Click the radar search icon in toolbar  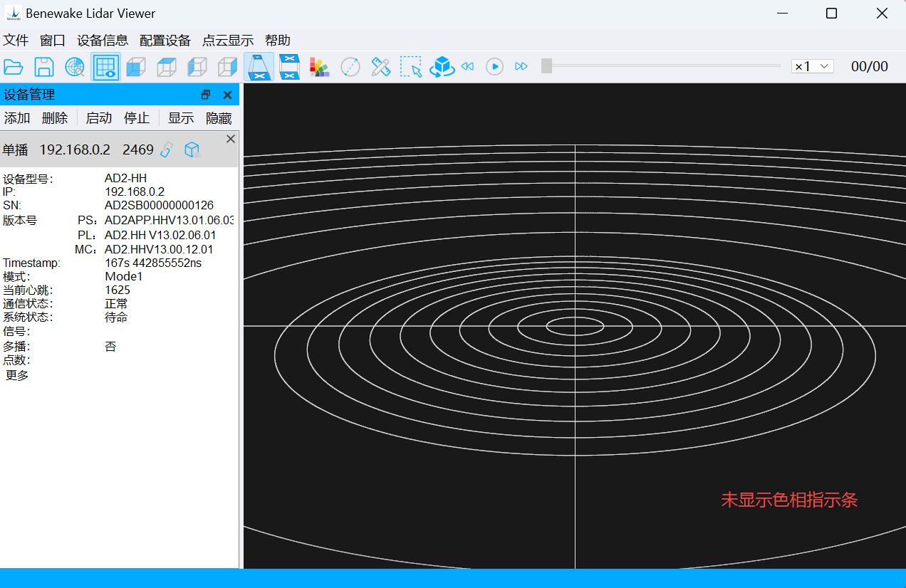(75, 67)
